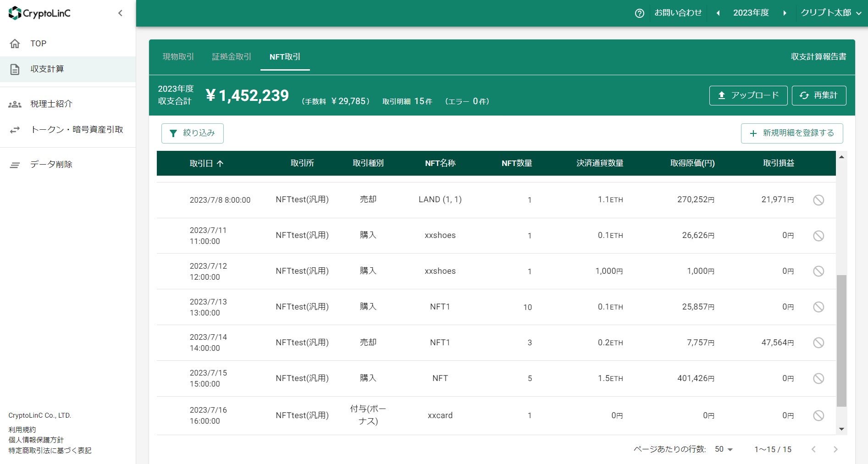
Task: Click the table's vertical scrollbar thumb
Action: [x=841, y=341]
